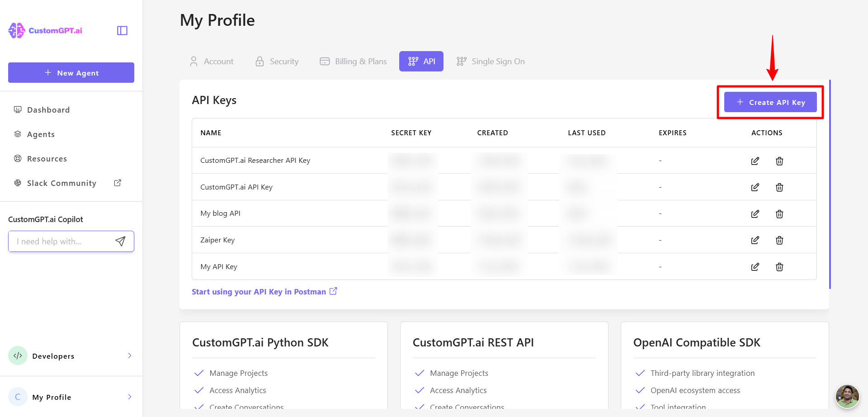Edit the CustomGPT.ai Researcher API Key

pos(755,161)
